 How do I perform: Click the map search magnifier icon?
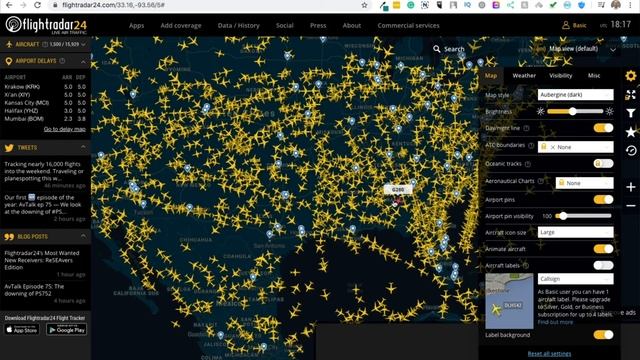(x=437, y=49)
